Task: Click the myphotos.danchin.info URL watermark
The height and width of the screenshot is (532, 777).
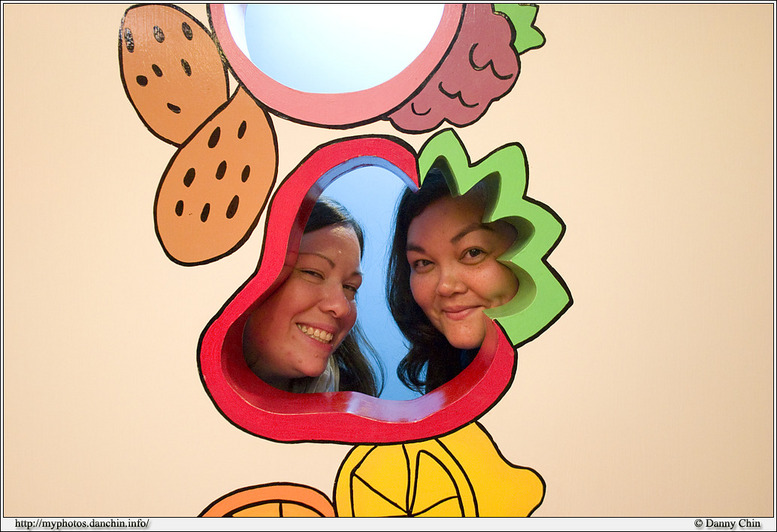Action: click(x=81, y=524)
